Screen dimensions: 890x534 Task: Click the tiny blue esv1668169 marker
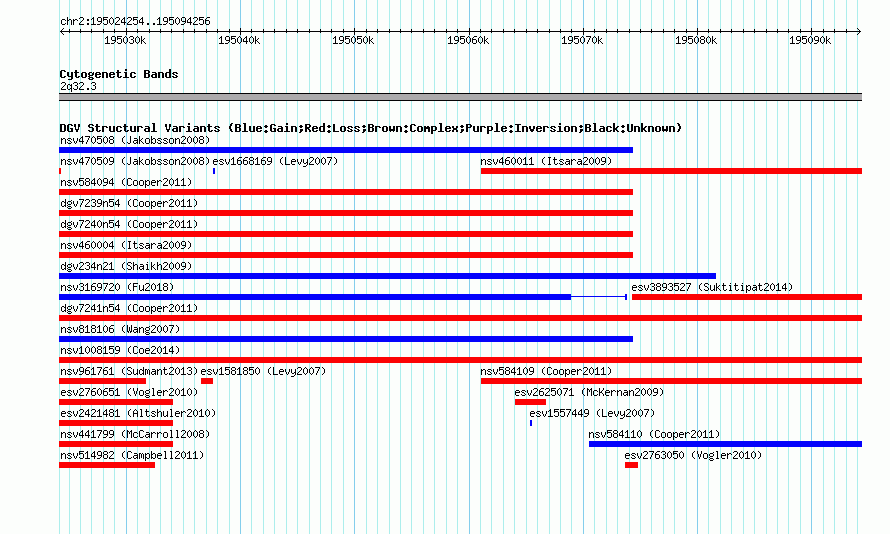click(214, 171)
